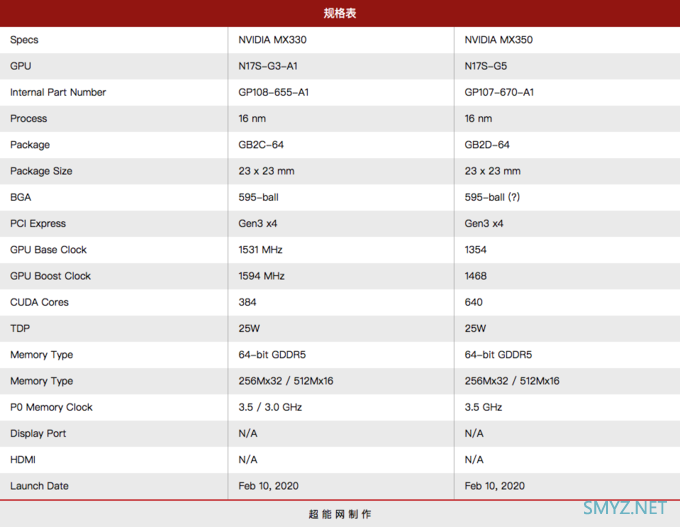Select the Internal Part Number label

click(x=58, y=92)
